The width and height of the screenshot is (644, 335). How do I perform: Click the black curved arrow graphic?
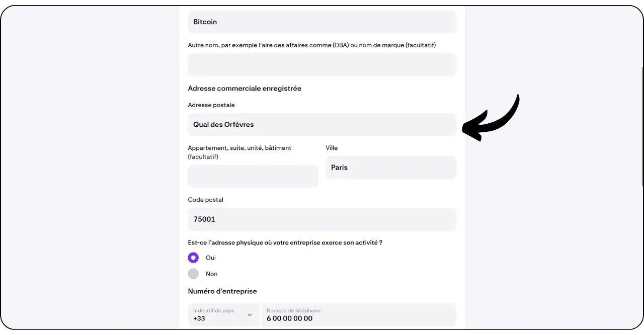point(491,119)
